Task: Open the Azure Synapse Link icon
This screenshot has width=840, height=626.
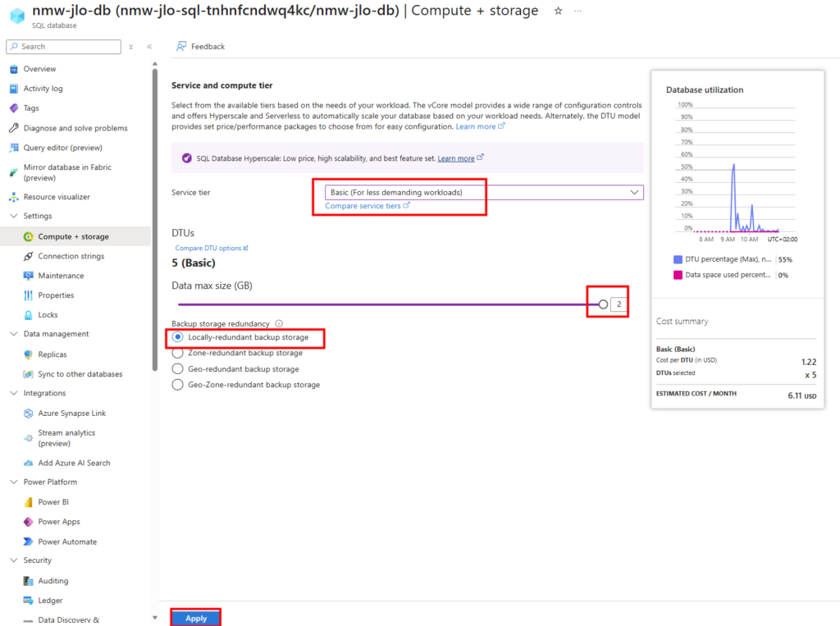Action: [x=29, y=414]
